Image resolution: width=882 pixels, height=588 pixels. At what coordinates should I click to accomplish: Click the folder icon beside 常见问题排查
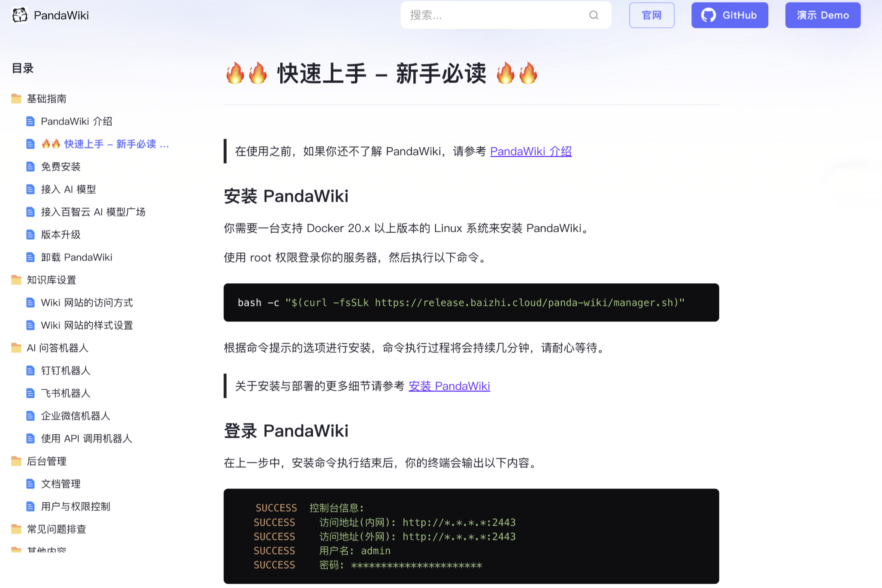click(x=16, y=529)
